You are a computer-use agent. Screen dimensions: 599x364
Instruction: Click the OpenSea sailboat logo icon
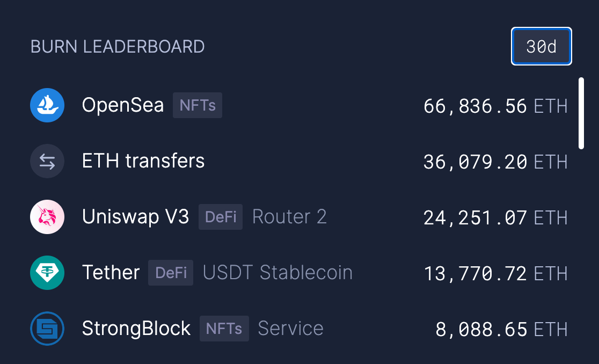tap(47, 105)
